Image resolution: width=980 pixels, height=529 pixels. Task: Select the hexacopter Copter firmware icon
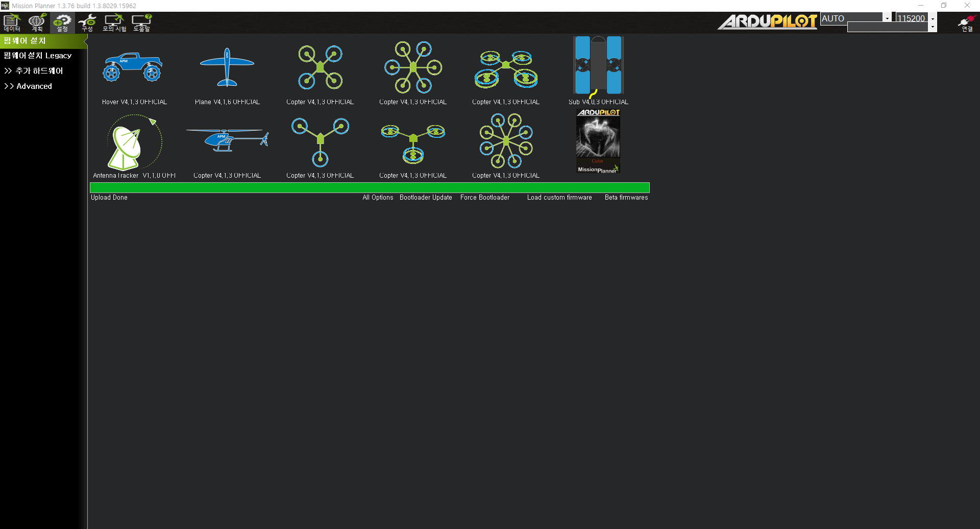click(x=413, y=67)
